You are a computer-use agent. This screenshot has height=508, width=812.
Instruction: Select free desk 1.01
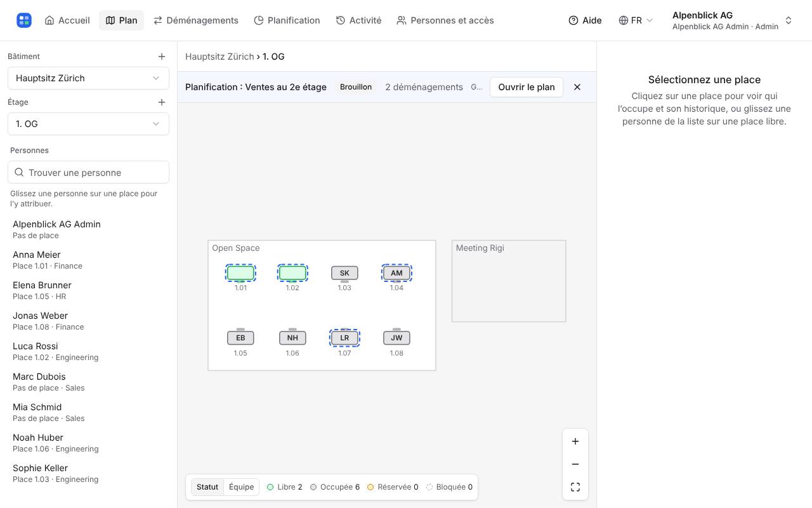coord(240,273)
